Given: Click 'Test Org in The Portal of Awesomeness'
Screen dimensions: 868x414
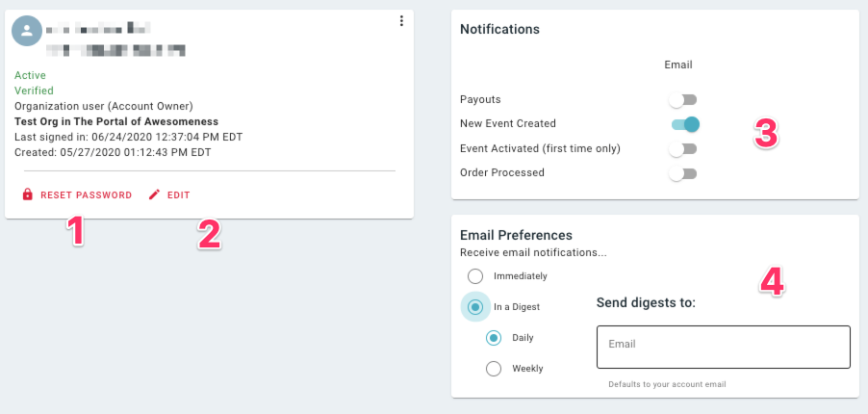Looking at the screenshot, I should coord(116,121).
